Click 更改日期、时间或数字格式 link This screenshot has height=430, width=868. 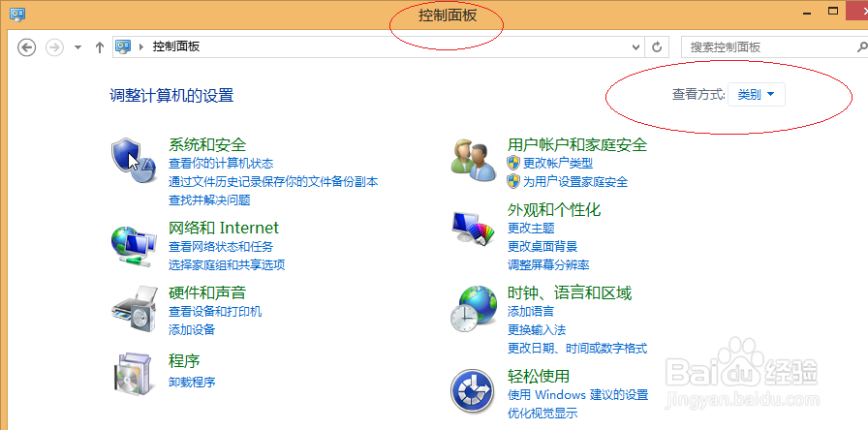point(577,348)
